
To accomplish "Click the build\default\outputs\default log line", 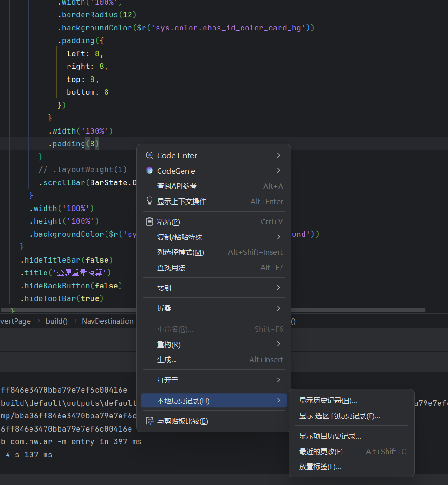I will pyautogui.click(x=68, y=403).
